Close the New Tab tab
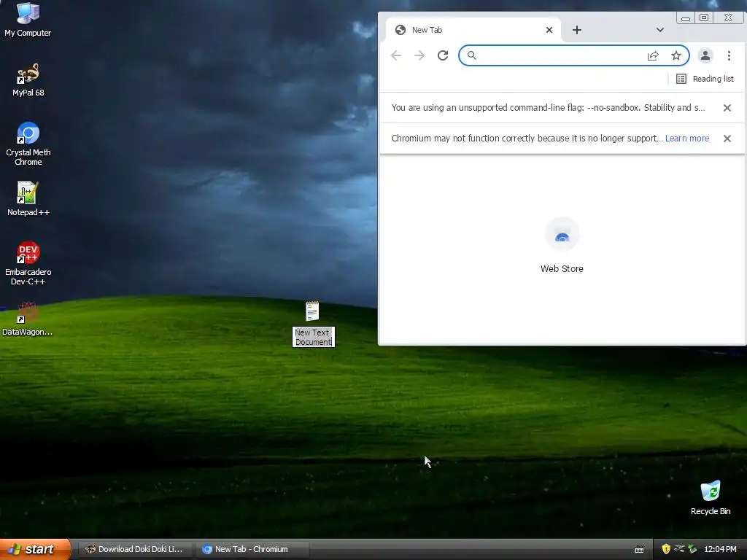This screenshot has height=560, width=747. pyautogui.click(x=549, y=30)
